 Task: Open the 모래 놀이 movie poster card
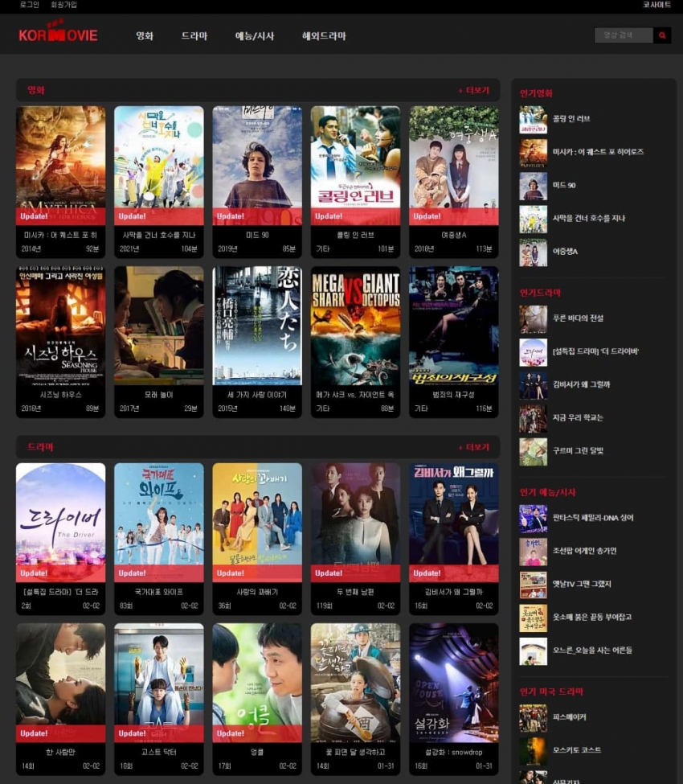click(159, 342)
